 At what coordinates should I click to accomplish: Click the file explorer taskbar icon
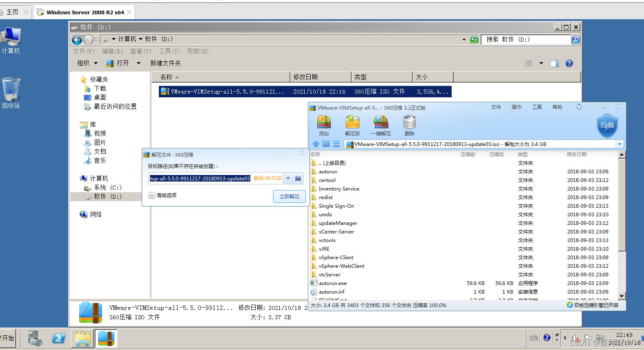pos(82,338)
